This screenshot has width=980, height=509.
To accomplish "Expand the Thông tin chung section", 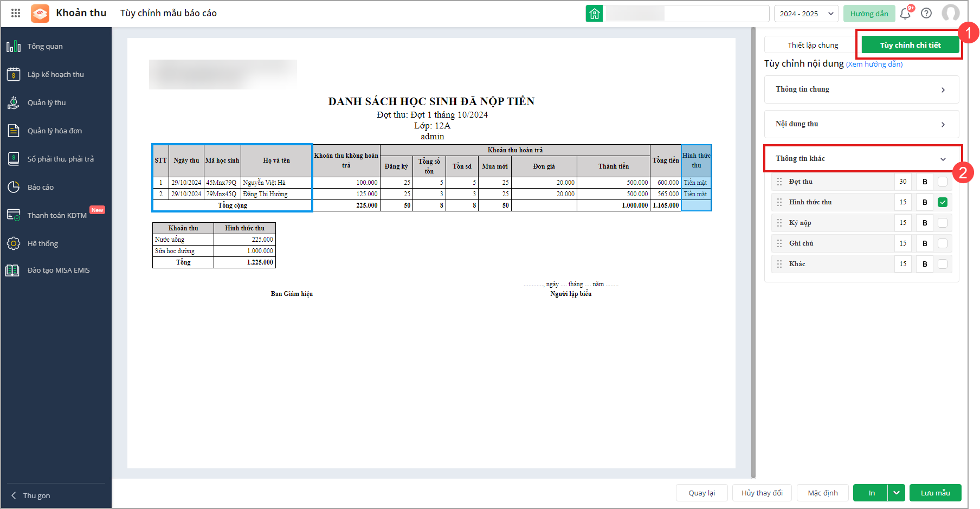I will coord(861,89).
